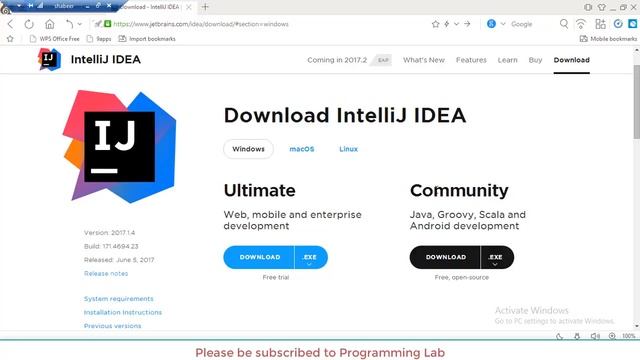The width and height of the screenshot is (640, 360).
Task: Select the Download nav item
Action: 571,60
